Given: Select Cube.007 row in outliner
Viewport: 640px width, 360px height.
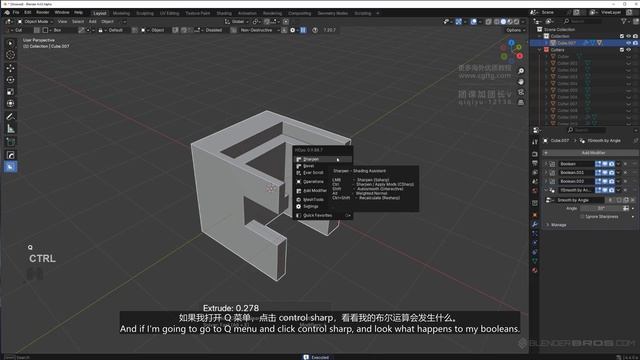Looking at the screenshot, I should (584, 43).
